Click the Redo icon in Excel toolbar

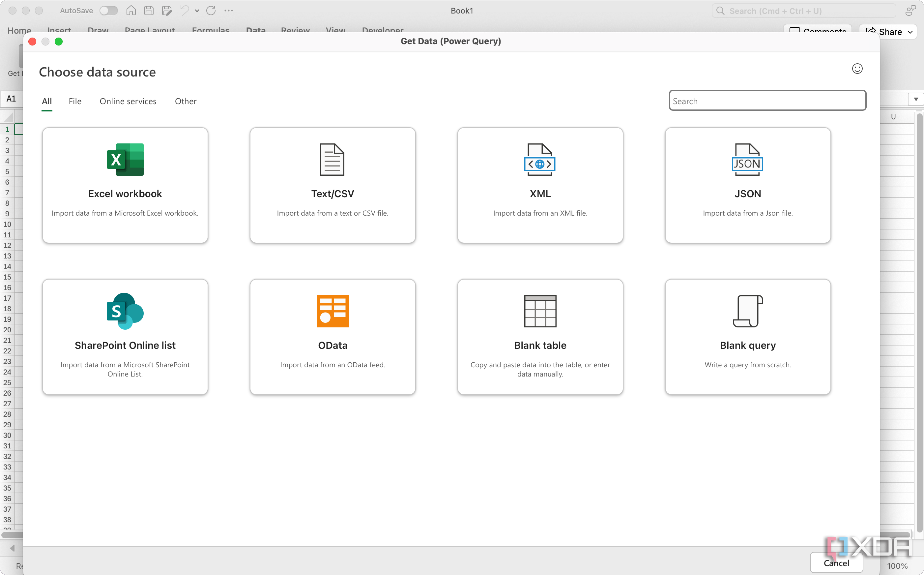[211, 11]
